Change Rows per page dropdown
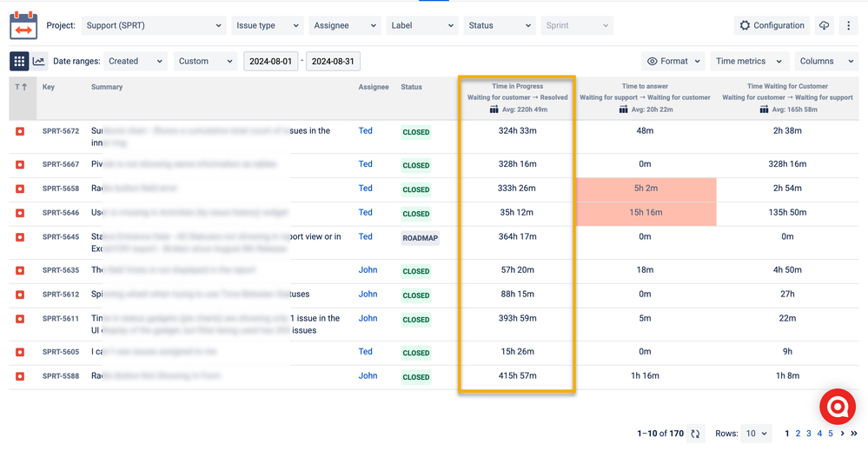This screenshot has height=451, width=868. (756, 434)
